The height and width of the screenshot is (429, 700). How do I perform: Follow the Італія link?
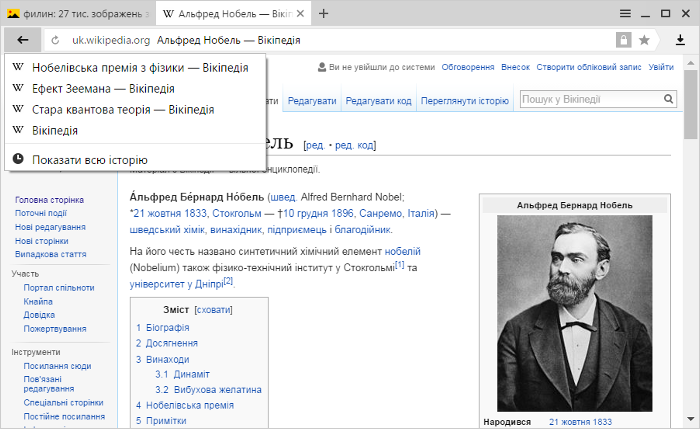click(421, 213)
